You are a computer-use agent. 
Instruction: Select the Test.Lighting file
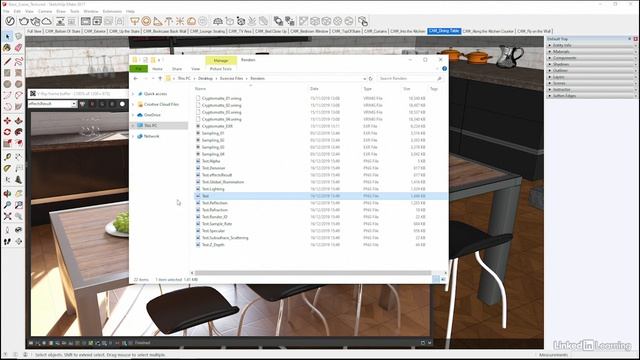(213, 189)
